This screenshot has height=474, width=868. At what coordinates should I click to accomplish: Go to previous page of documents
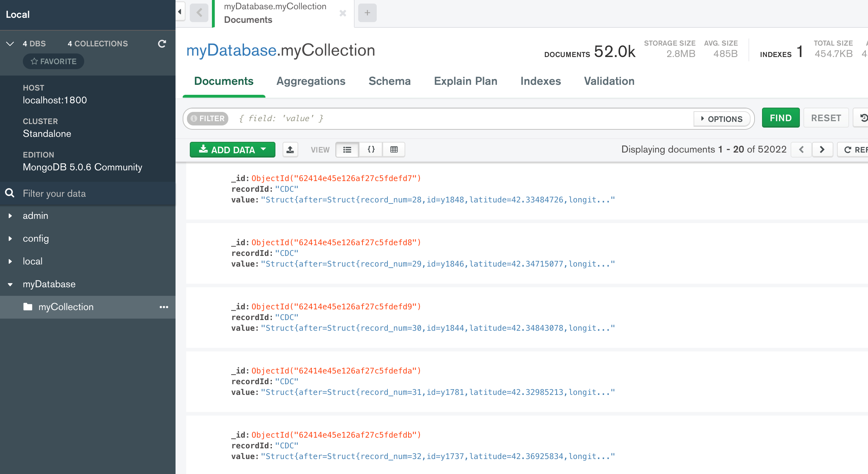click(x=801, y=150)
